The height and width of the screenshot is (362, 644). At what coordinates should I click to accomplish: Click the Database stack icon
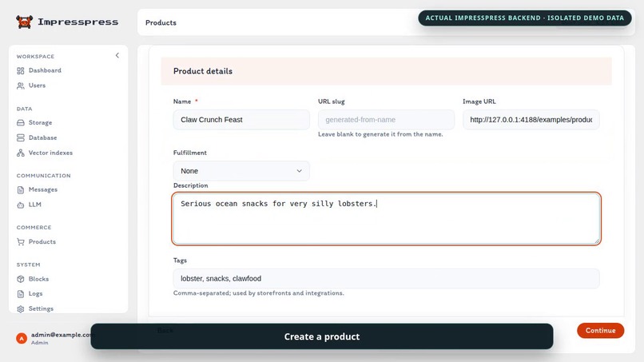point(21,137)
